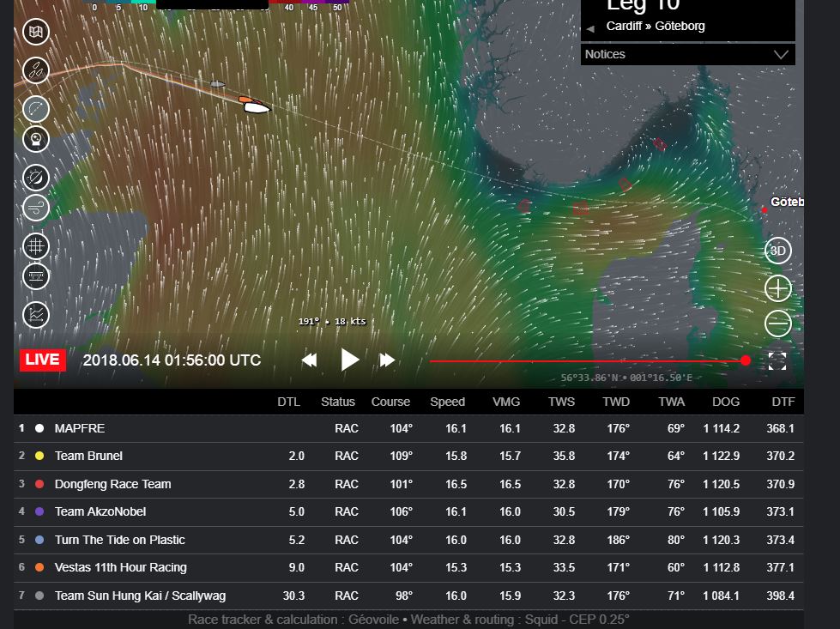The image size is (840, 629).
Task: Click the fast-forward button
Action: (x=387, y=360)
